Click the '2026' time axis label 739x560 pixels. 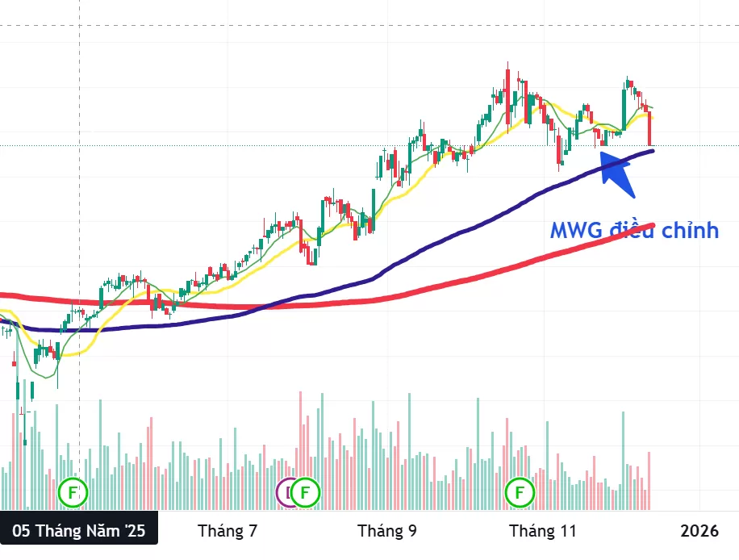pos(699,531)
